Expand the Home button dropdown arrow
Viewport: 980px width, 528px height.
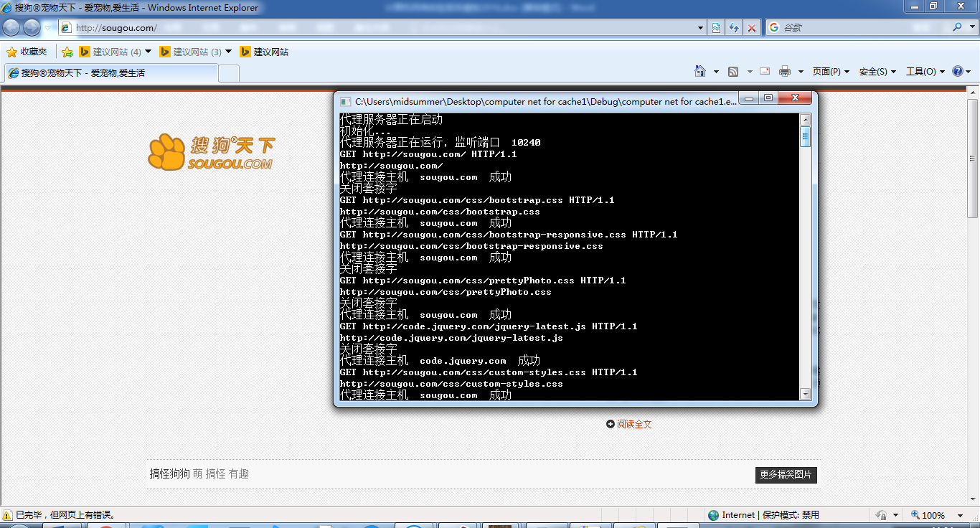pos(716,72)
